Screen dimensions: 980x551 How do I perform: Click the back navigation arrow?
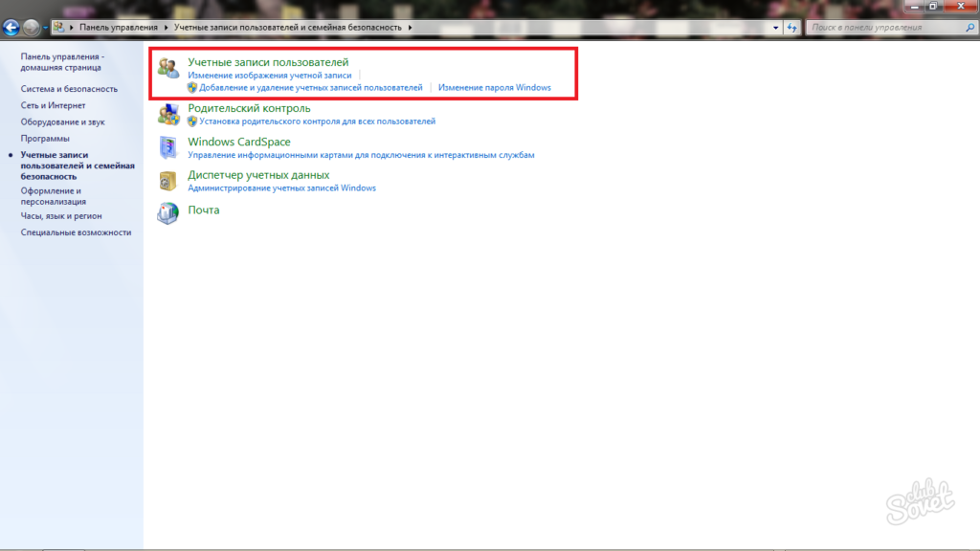coord(9,28)
